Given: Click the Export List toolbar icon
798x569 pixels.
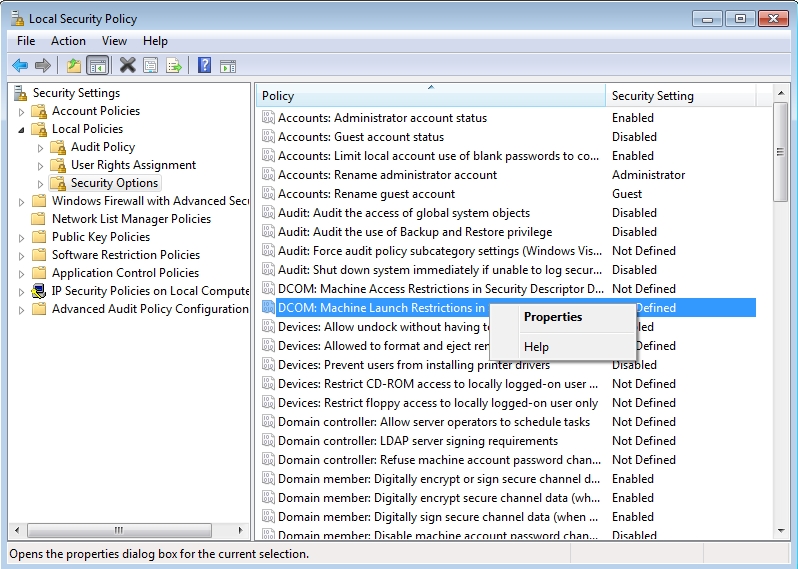Looking at the screenshot, I should pos(174,66).
